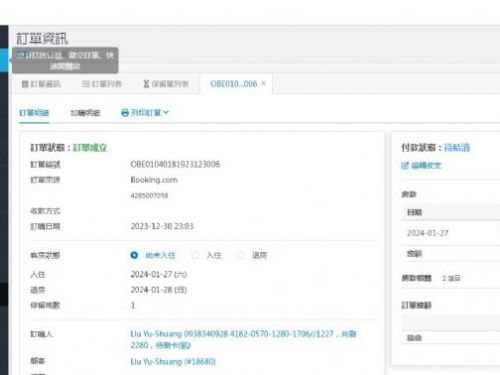
Task: Click the check-out date 2024-01-28 (日)
Action: point(159,290)
